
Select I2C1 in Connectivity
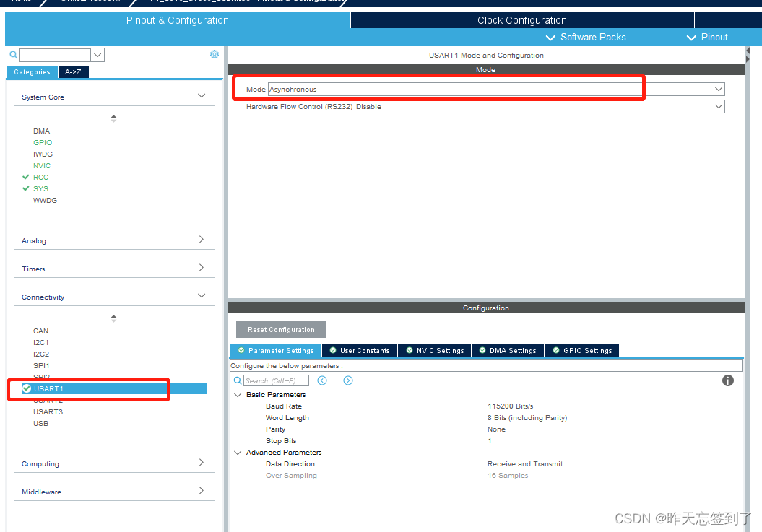[x=41, y=343]
